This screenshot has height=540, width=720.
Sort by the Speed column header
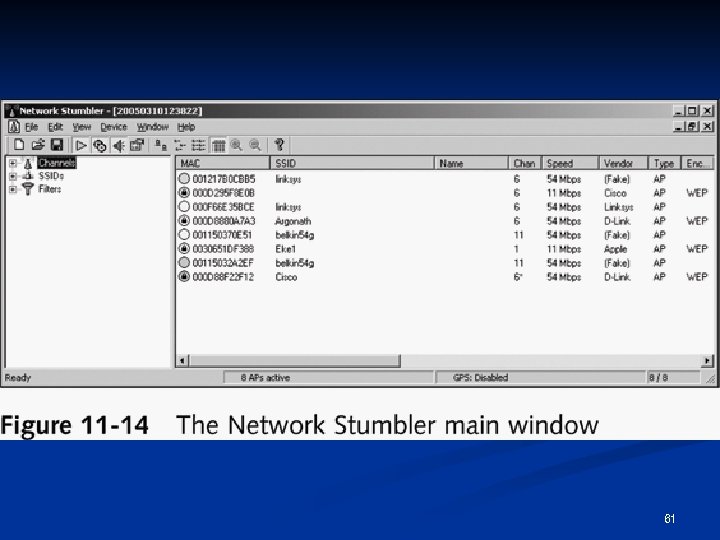(x=570, y=163)
